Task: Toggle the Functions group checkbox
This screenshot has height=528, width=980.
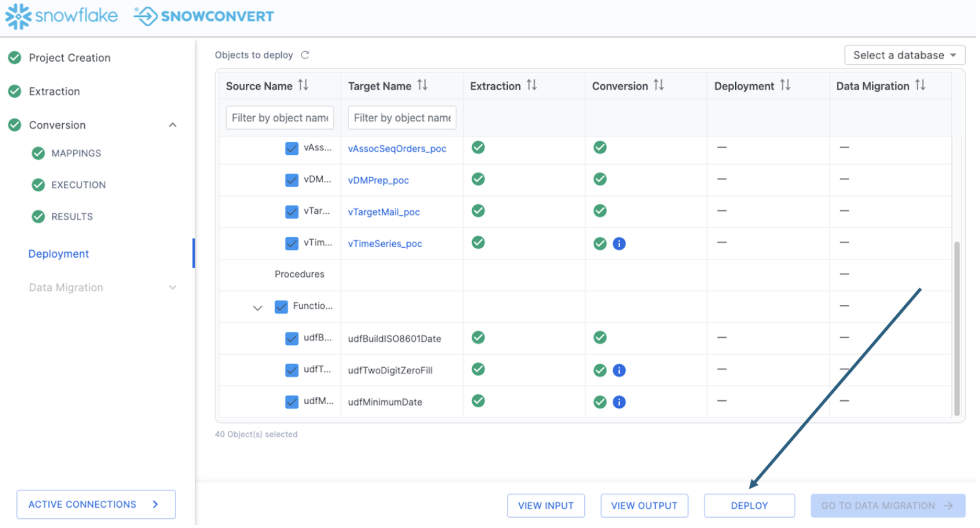Action: point(280,307)
